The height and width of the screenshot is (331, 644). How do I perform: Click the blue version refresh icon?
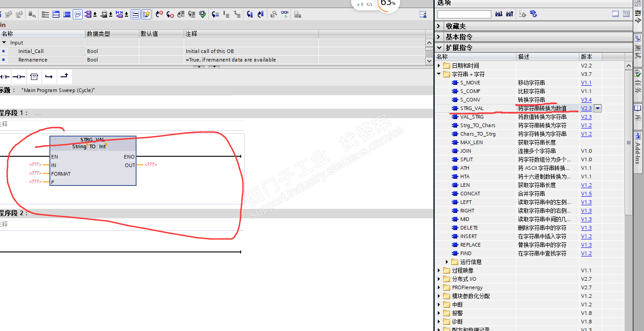pyautogui.click(x=533, y=14)
